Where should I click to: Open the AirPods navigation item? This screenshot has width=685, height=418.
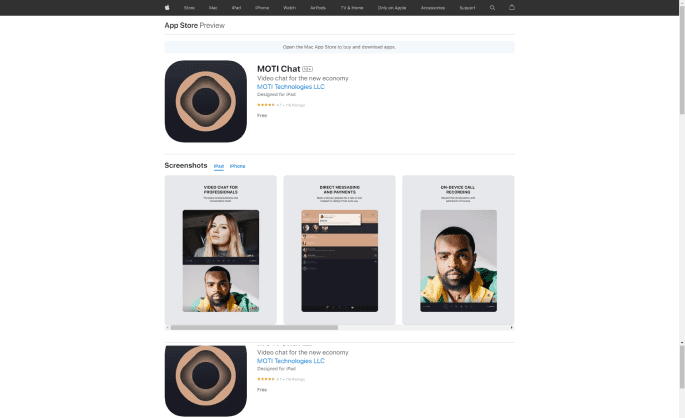318,8
